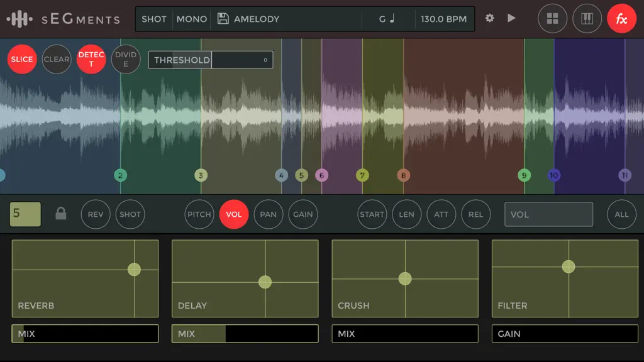Viewport: 644px width, 362px height.
Task: Open the SHOT trigger mode selector
Action: 153,19
